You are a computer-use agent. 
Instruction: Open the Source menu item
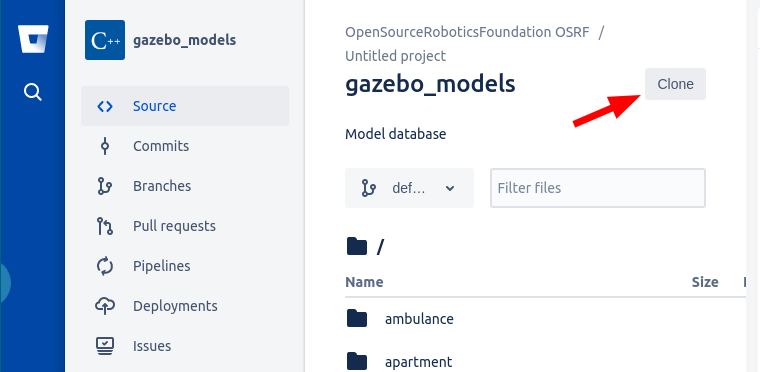pos(185,106)
